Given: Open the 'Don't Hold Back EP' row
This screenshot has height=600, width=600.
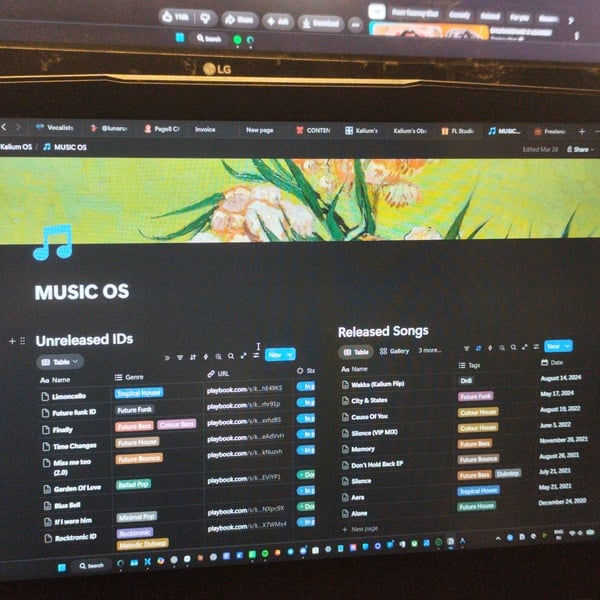Looking at the screenshot, I should click(x=377, y=465).
